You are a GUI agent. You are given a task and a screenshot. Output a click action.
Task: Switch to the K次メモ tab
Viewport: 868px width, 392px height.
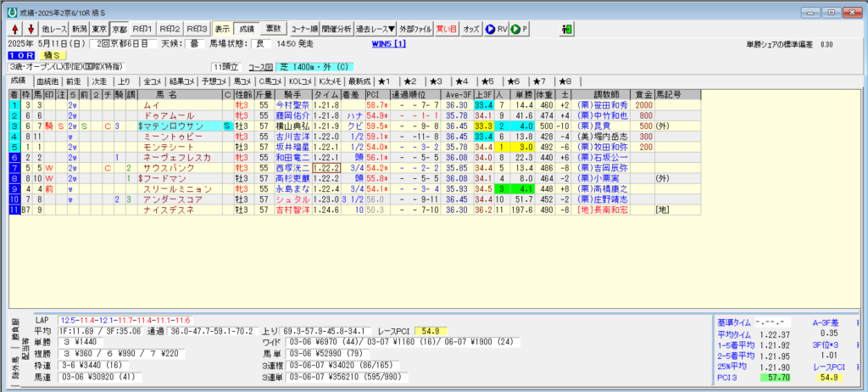tap(329, 81)
